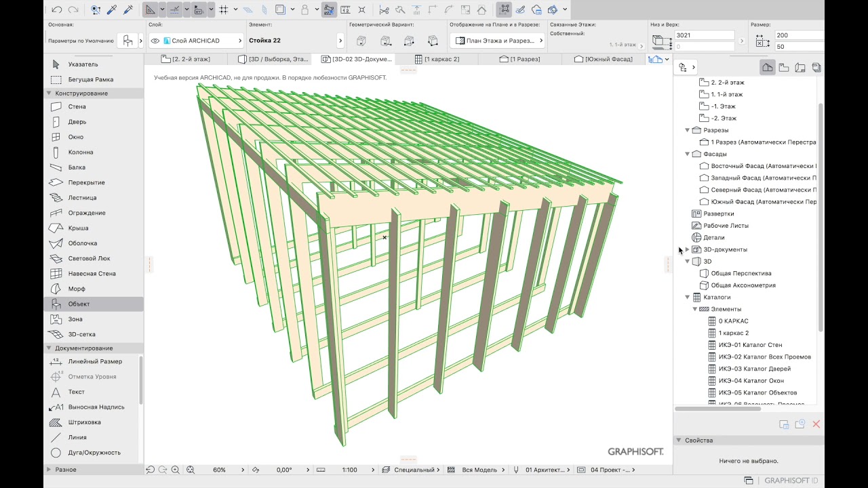Select the Морф morph tool
868x488 pixels.
pos(94,289)
